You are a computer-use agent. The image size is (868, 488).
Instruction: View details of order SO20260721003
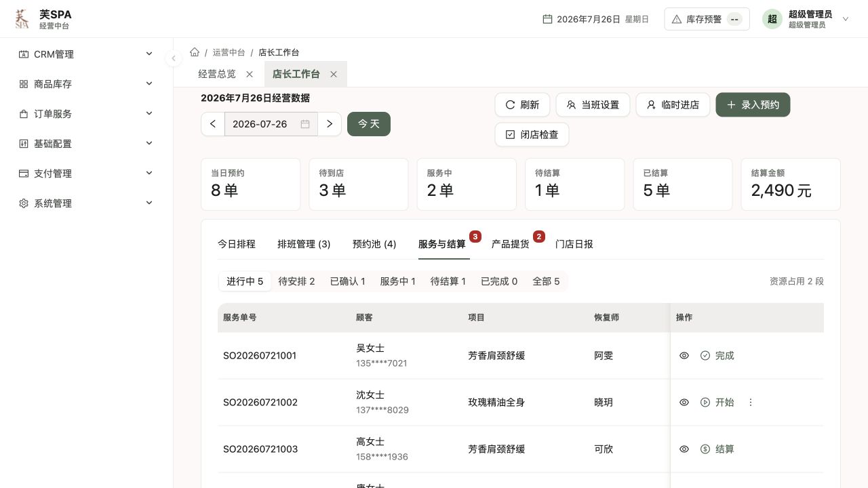(x=684, y=449)
